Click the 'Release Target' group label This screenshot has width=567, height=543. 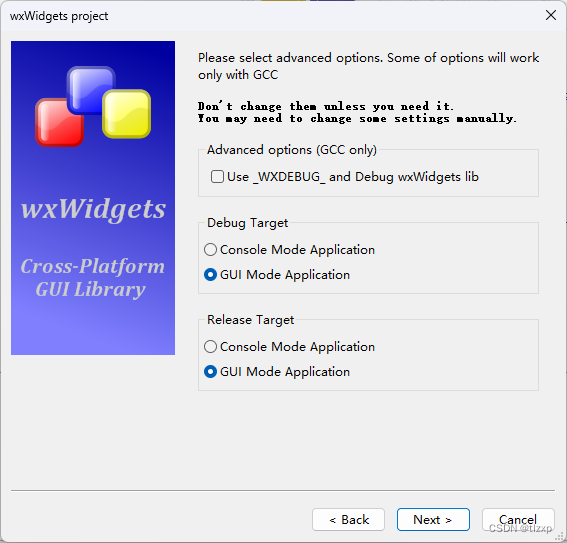[x=250, y=320]
